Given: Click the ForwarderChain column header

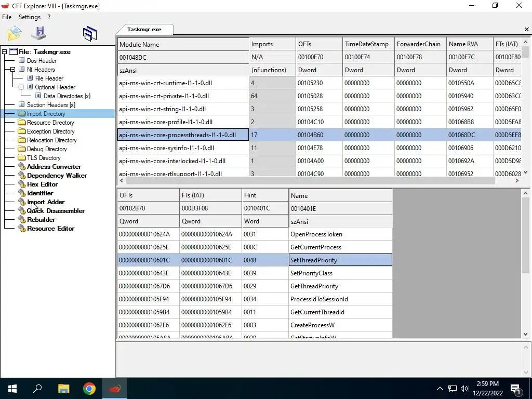Looking at the screenshot, I should coord(420,45).
